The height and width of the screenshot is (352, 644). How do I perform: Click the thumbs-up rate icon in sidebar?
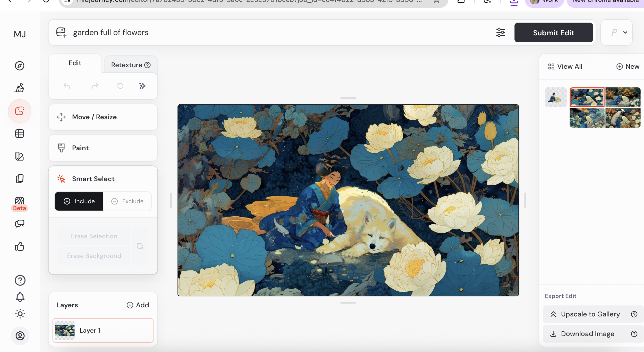pyautogui.click(x=20, y=247)
